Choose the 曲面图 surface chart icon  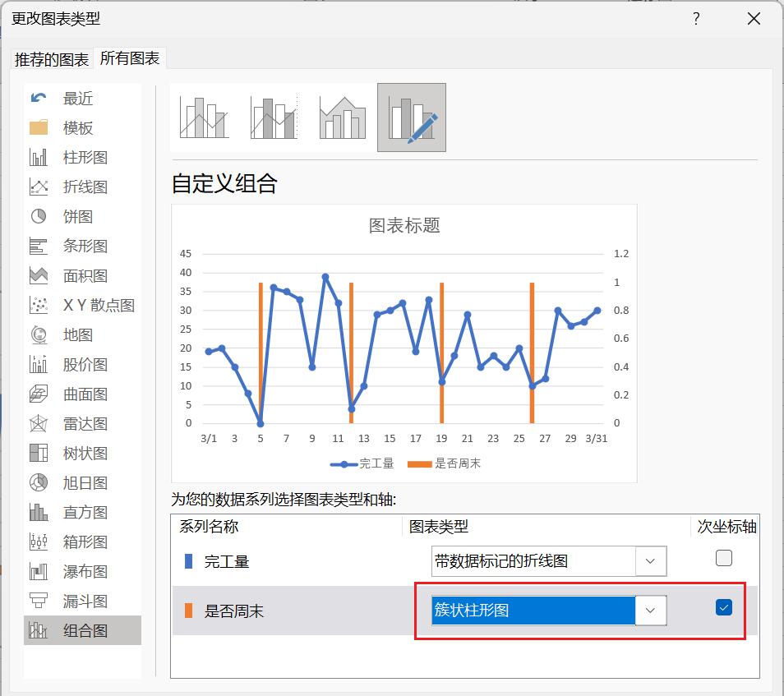pos(39,394)
